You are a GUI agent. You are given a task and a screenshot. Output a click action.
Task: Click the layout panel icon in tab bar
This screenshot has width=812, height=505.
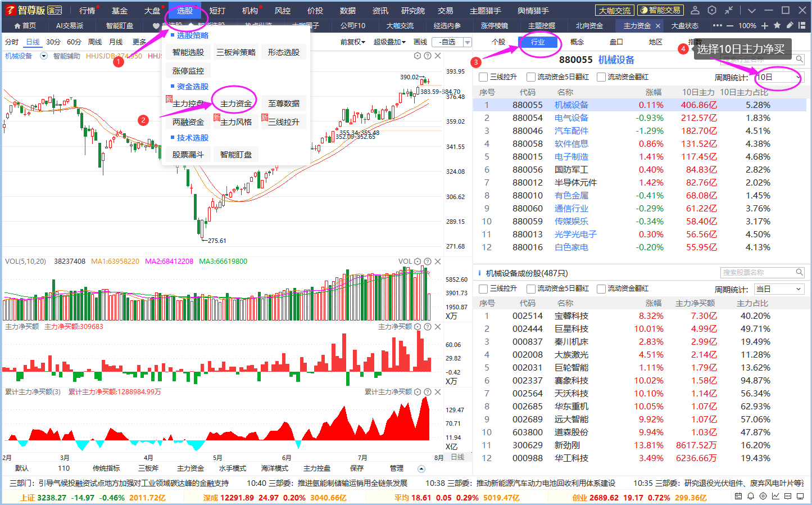802,25
